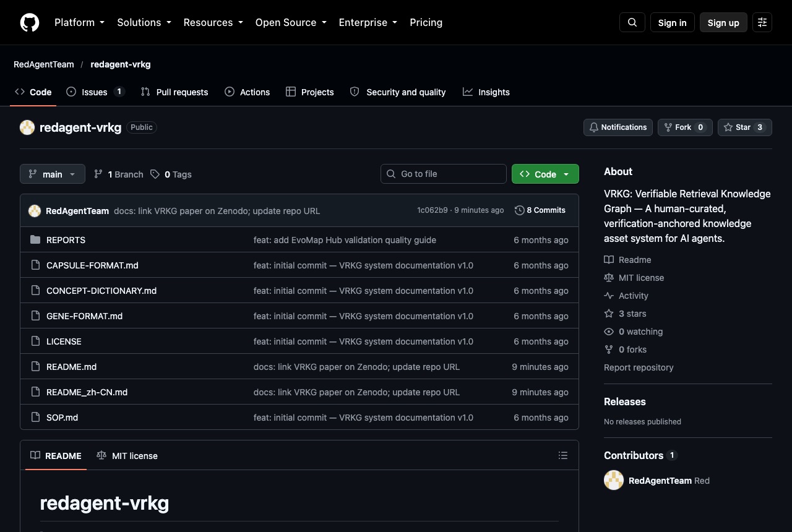Open the search magnifier button
Image resolution: width=792 pixels, height=532 pixels.
(x=632, y=22)
